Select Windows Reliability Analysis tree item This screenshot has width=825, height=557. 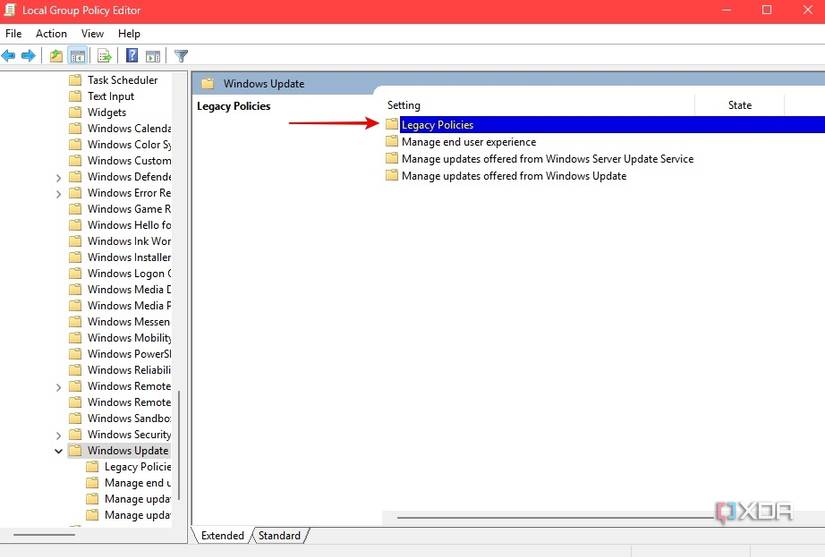129,370
